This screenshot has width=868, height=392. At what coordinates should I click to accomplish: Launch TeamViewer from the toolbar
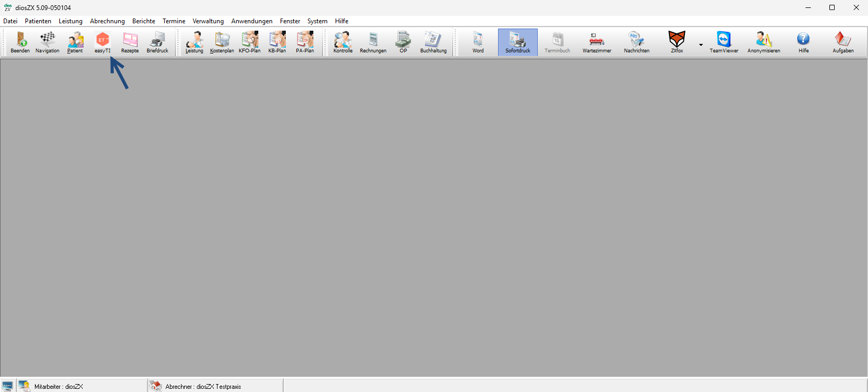[724, 42]
